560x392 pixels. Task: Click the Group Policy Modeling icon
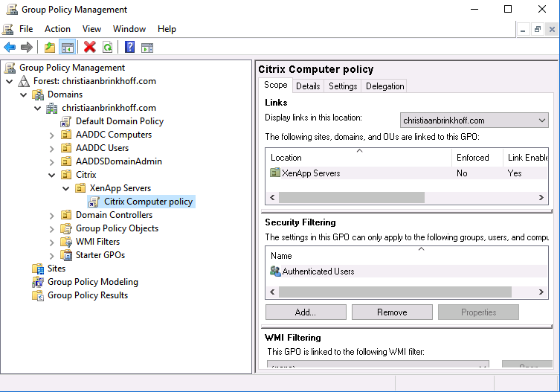coord(38,282)
